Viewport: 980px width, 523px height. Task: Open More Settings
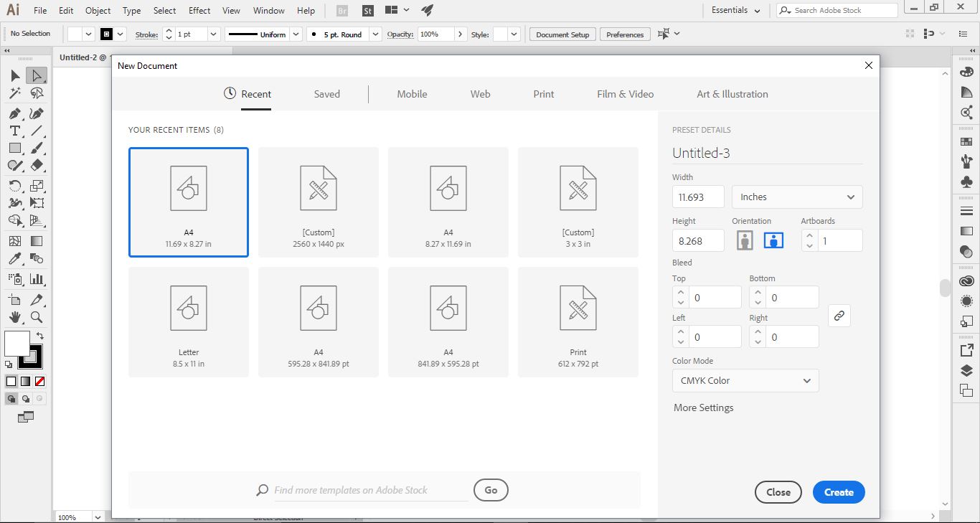pos(703,407)
